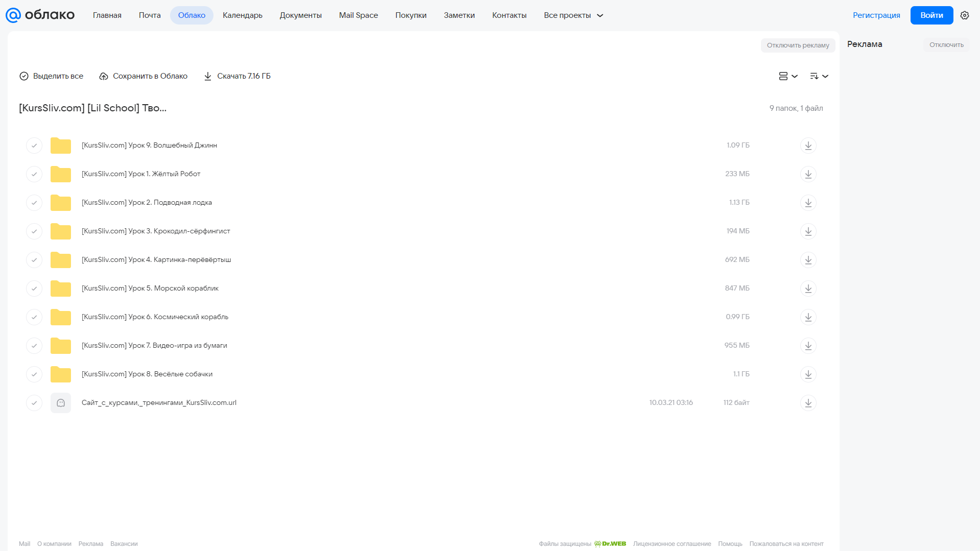980x551 pixels.
Task: Check the circle next to Урок 7. Видео-игра
Action: pyautogui.click(x=34, y=346)
